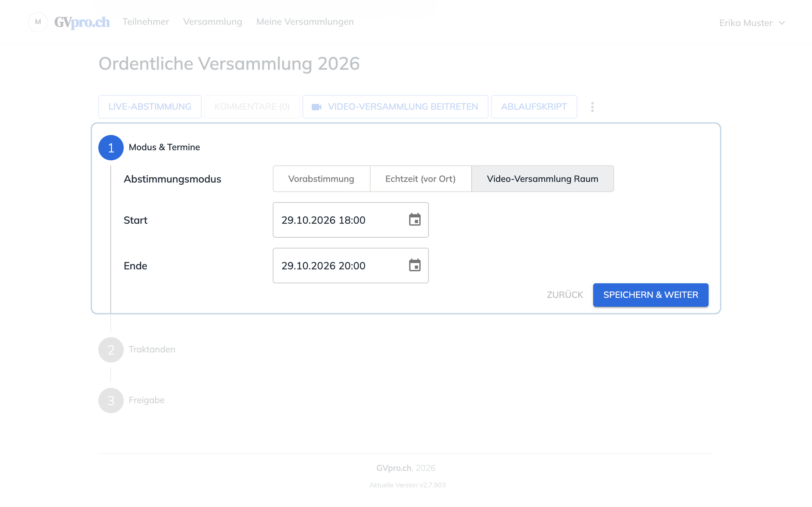Select the Video-Versammlung Raum mode
The width and height of the screenshot is (812, 507).
click(542, 179)
